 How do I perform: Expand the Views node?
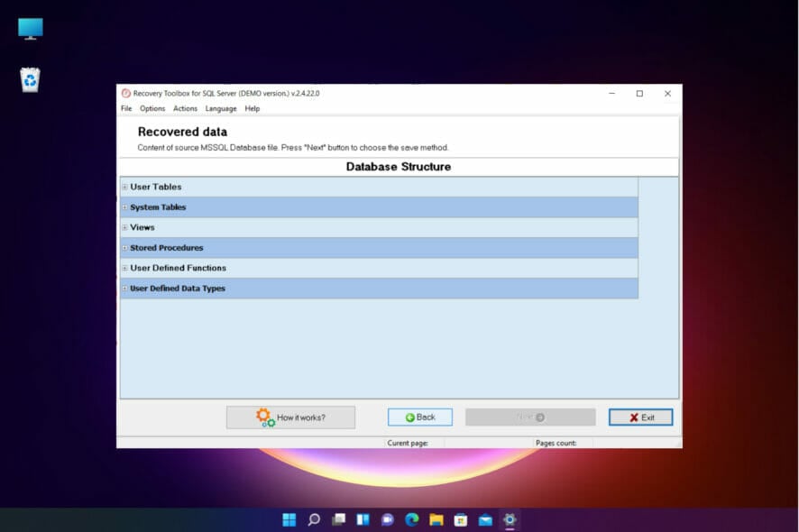click(124, 227)
